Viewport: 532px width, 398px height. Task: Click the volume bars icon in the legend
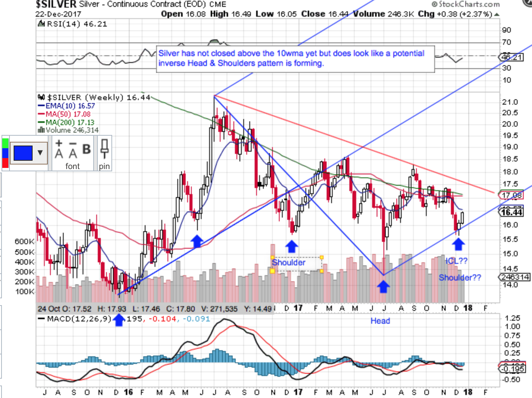(x=41, y=130)
